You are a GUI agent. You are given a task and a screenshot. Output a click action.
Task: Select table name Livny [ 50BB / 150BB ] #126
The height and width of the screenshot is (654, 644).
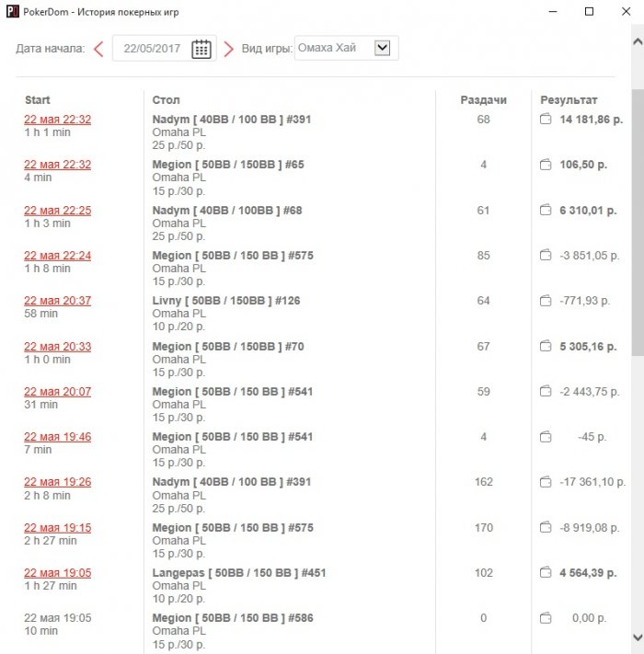226,300
